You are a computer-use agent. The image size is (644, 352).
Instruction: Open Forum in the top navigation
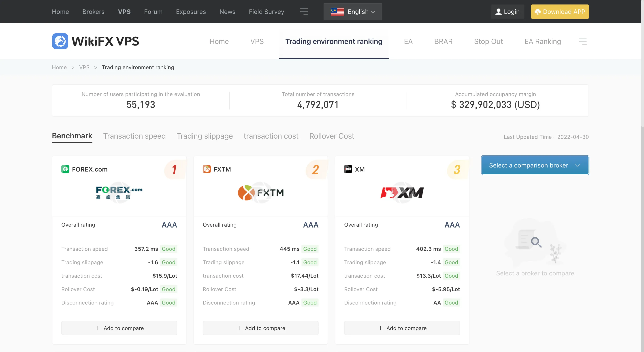(153, 11)
